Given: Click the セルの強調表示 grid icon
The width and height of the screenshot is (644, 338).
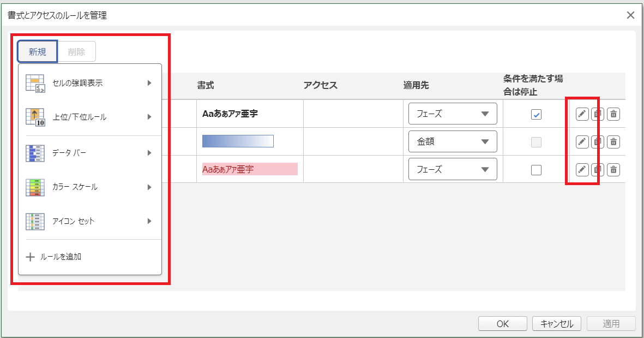Looking at the screenshot, I should click(35, 83).
